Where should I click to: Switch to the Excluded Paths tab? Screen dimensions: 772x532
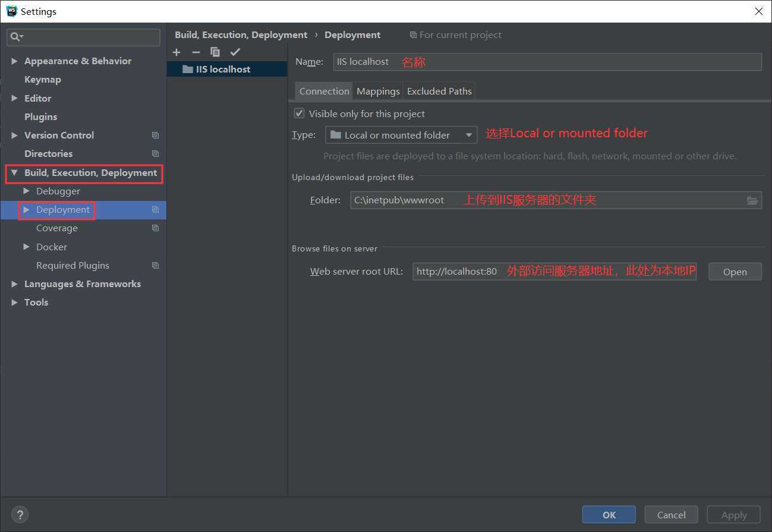[439, 91]
